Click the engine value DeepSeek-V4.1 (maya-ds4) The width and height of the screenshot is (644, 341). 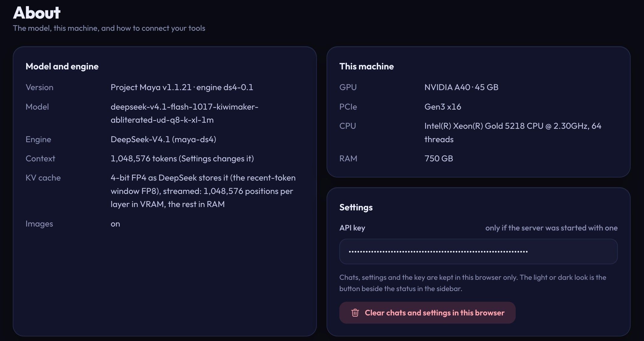click(x=163, y=139)
